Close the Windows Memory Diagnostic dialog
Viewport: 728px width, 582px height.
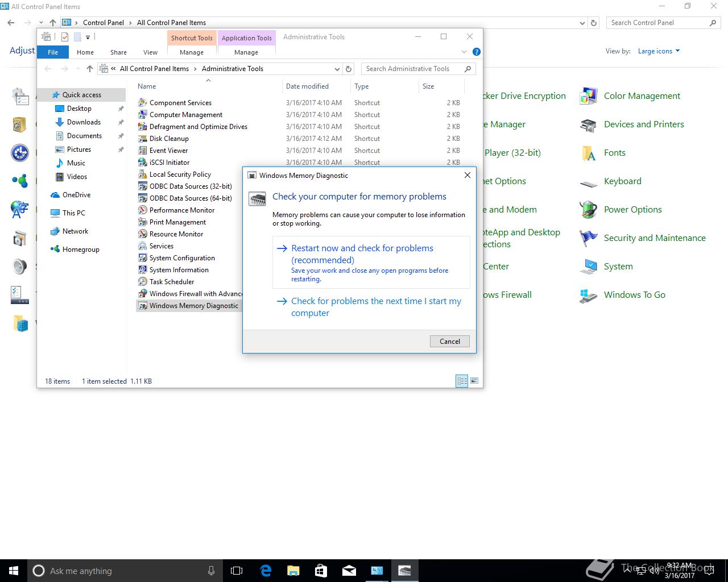pyautogui.click(x=468, y=175)
